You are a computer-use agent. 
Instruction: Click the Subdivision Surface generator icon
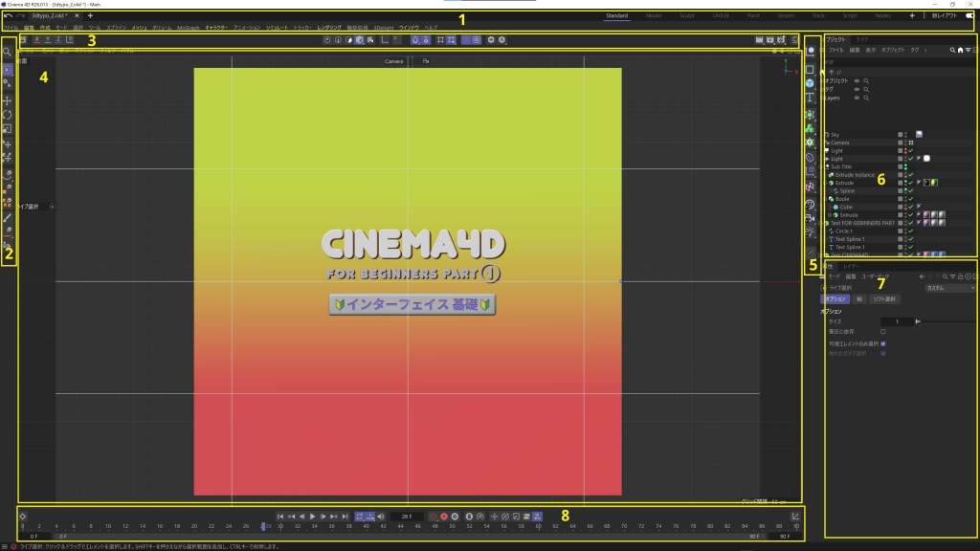pyautogui.click(x=810, y=115)
